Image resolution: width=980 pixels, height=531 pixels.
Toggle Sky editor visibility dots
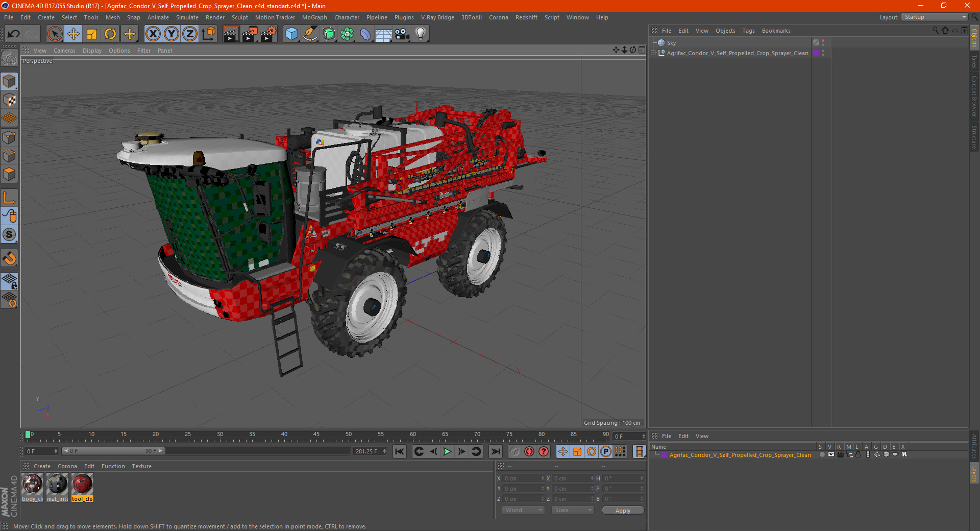click(x=823, y=43)
